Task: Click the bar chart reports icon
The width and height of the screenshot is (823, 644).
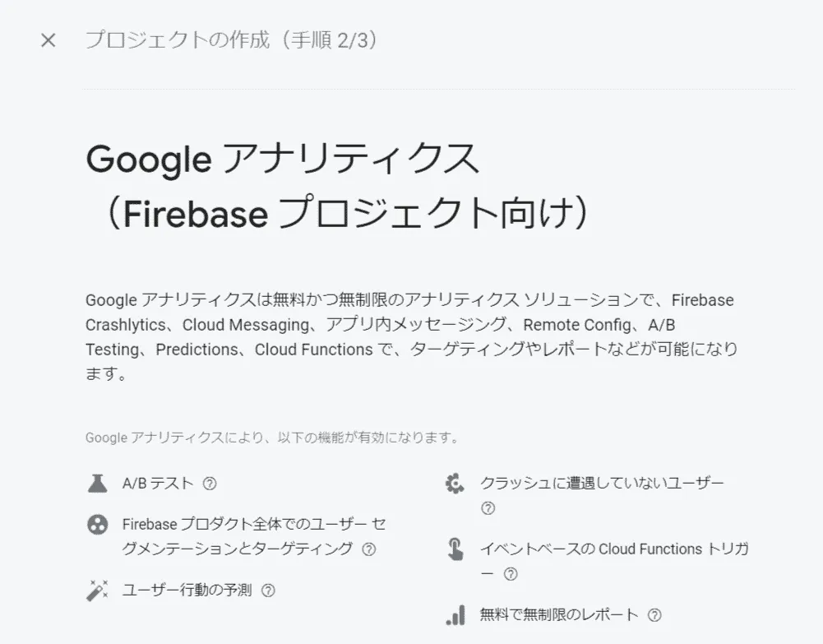Action: tap(455, 614)
